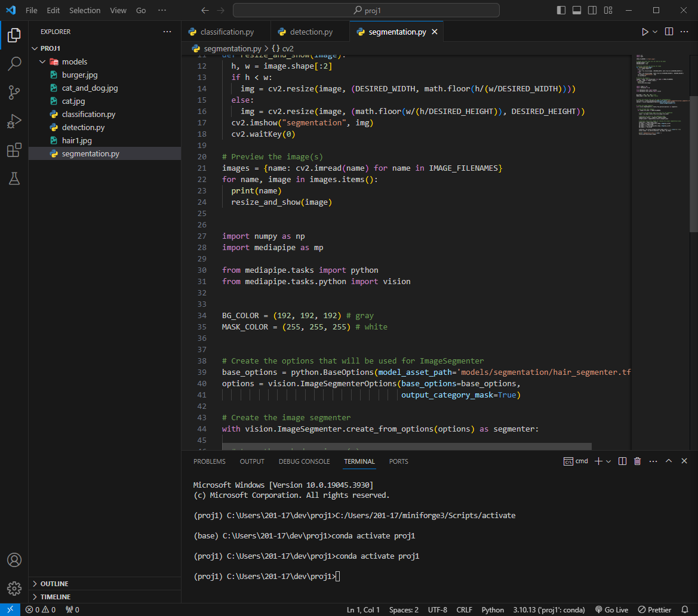Open hidden menus via title bar ellipsis

point(162,10)
